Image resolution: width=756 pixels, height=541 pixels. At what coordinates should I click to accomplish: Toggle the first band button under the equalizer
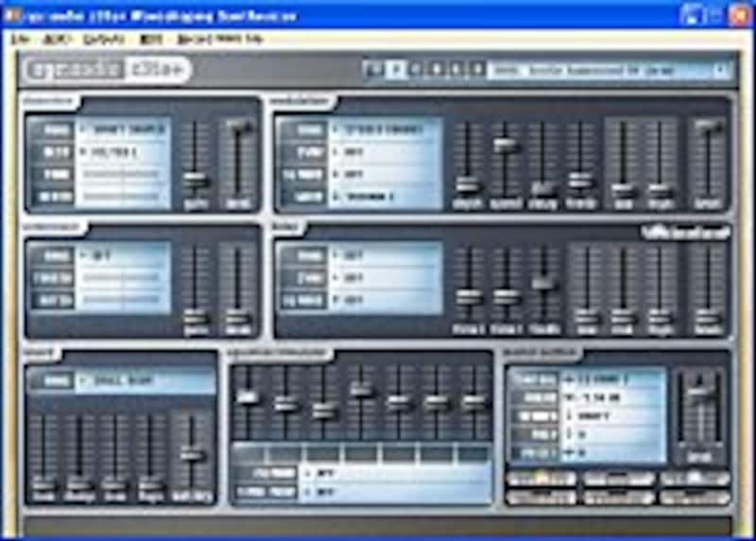pyautogui.click(x=249, y=454)
